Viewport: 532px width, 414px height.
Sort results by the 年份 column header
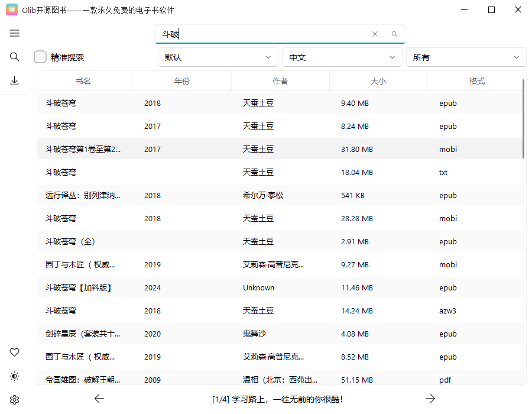(x=181, y=80)
